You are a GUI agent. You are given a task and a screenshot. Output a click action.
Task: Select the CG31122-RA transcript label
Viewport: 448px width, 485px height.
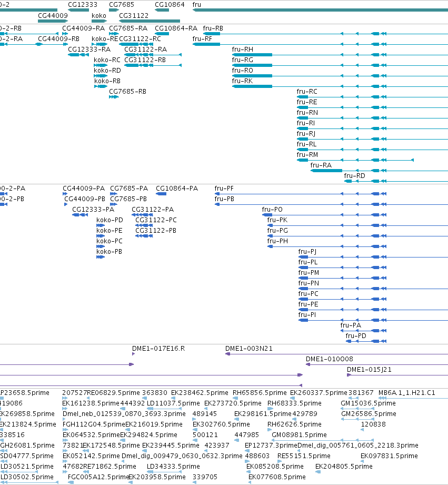[x=146, y=50]
